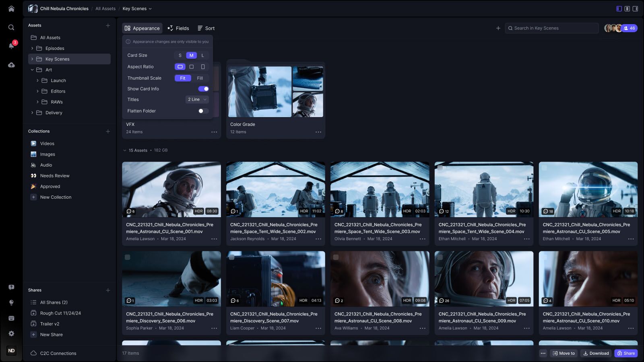Expand the Episodes folder
Viewport: 644px width, 362px height.
pyautogui.click(x=32, y=48)
